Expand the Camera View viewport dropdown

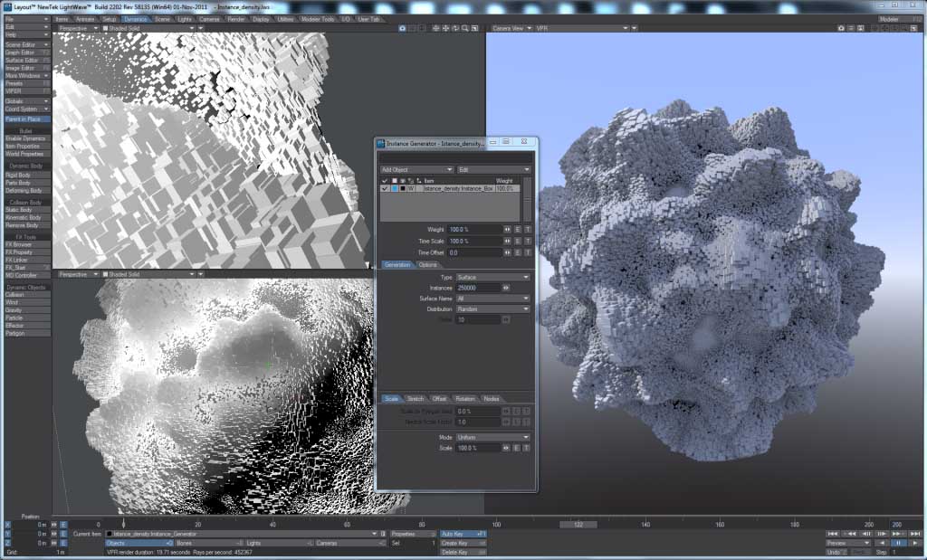click(x=512, y=28)
